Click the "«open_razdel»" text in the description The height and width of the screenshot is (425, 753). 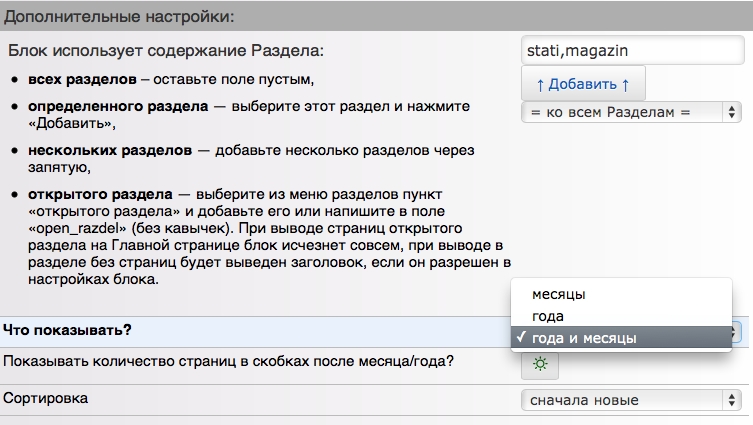pos(73,229)
